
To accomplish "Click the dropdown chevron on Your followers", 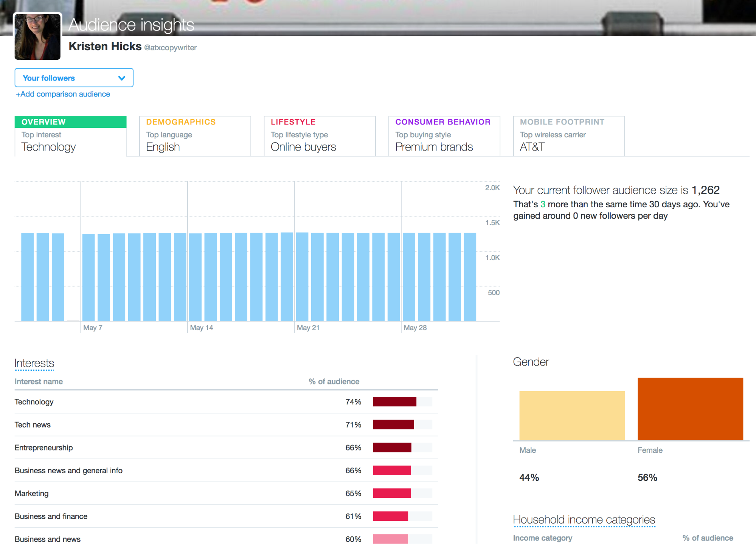I will point(121,78).
